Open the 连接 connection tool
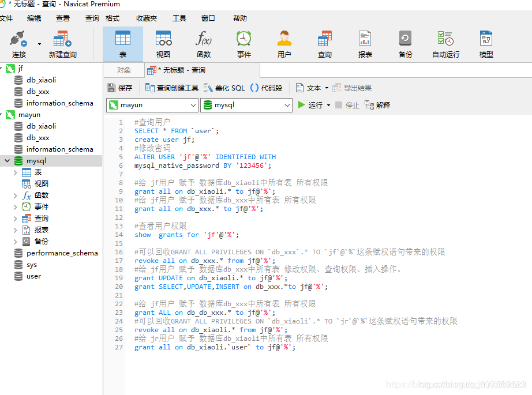This screenshot has width=532, height=395. [18, 44]
